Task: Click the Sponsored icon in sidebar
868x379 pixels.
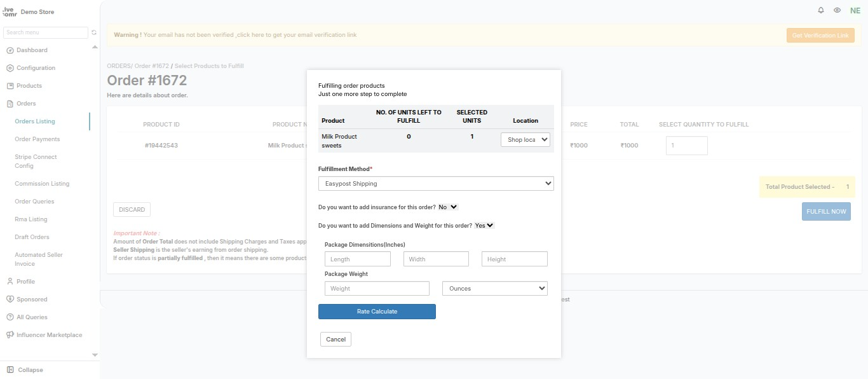Action: (x=10, y=299)
